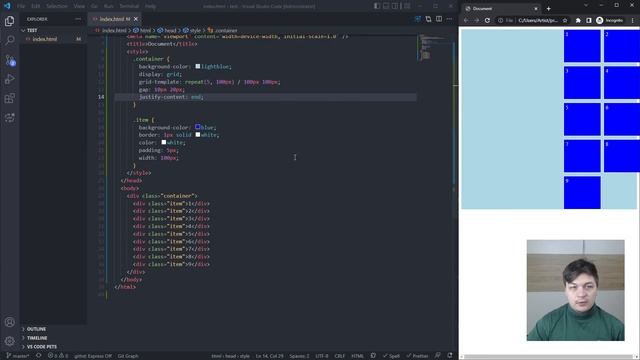Click Ln 14, Col 29 status item
Screen dimensions: 640x360
[269, 356]
